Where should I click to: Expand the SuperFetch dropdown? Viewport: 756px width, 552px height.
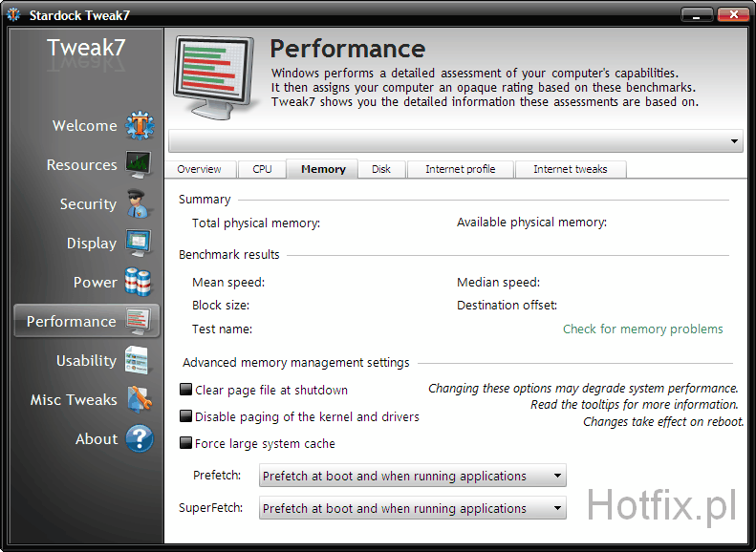pos(413,508)
